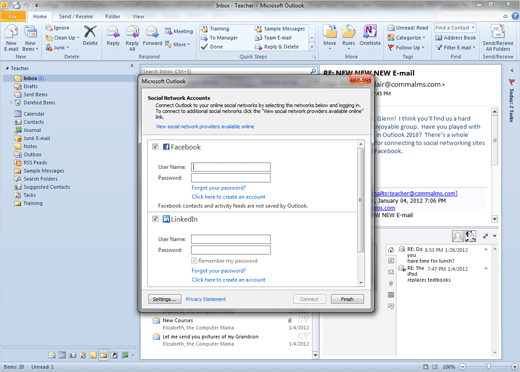Open the Follow Up dropdown
The width and height of the screenshot is (520, 372).
pos(406,47)
